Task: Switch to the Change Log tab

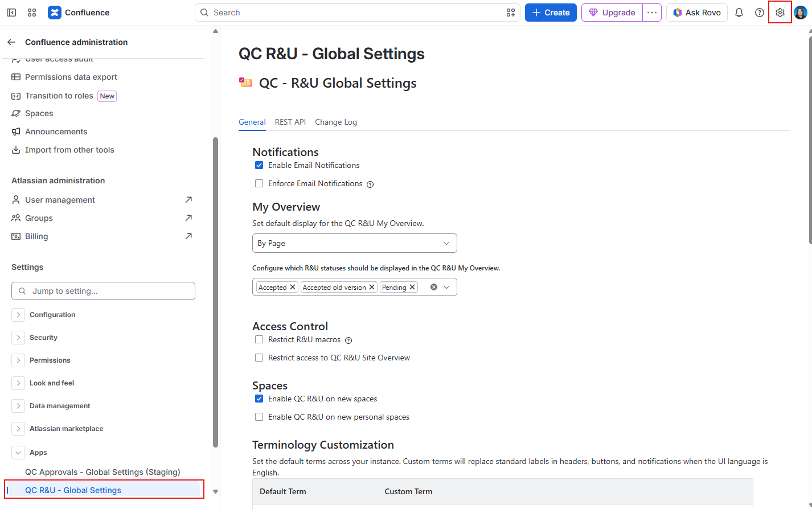Action: (336, 122)
